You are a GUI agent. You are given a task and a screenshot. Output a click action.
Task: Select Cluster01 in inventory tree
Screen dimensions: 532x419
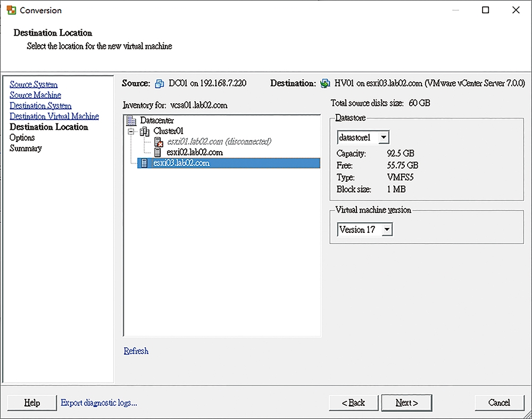click(168, 131)
